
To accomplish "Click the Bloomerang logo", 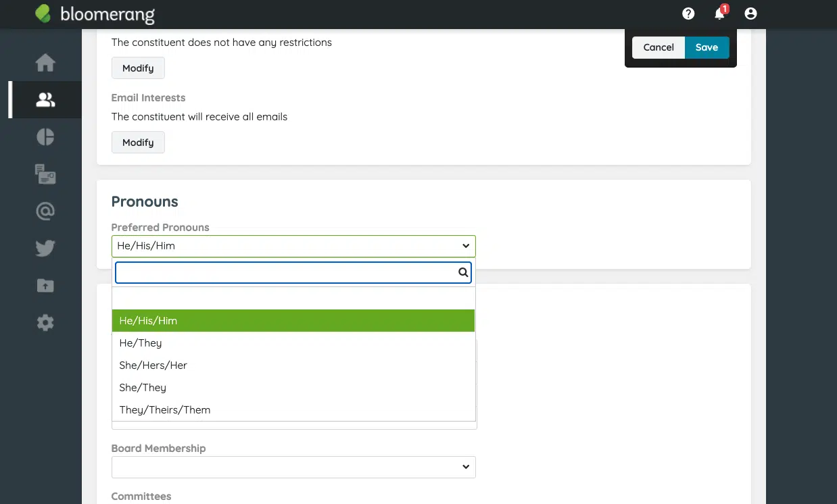I will pos(95,14).
